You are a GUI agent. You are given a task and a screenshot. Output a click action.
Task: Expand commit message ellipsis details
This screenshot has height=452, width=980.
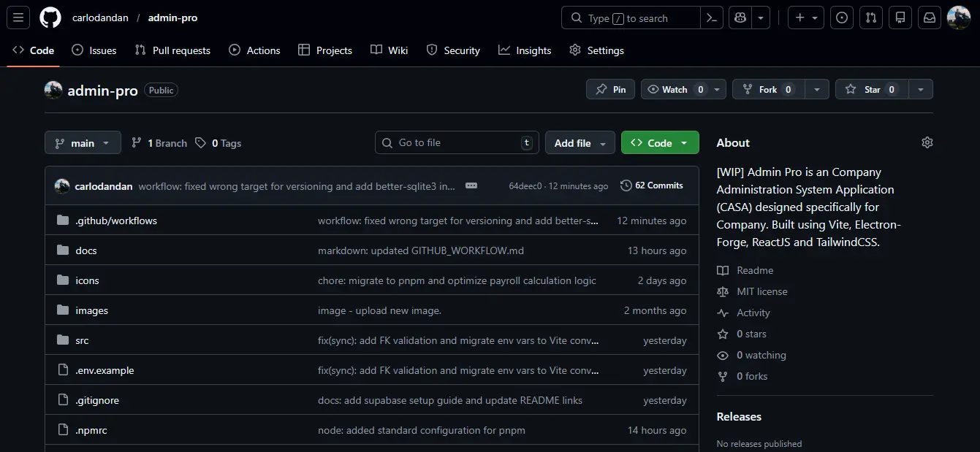coord(471,185)
